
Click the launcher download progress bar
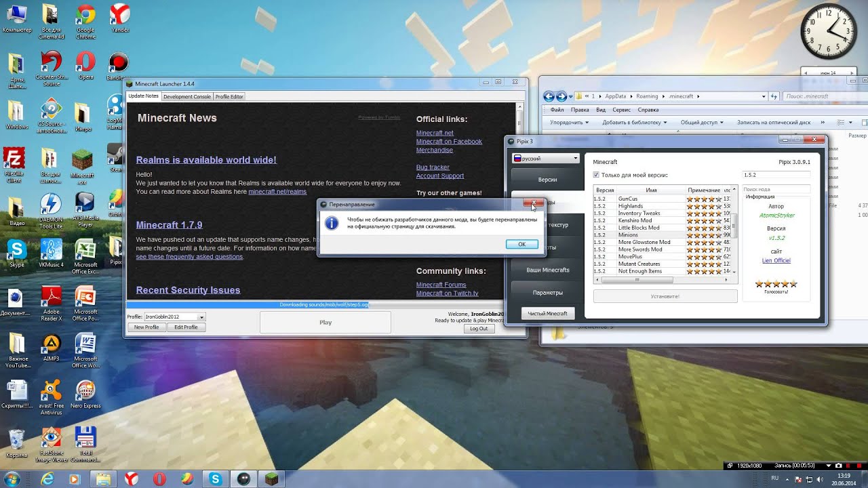click(315, 305)
